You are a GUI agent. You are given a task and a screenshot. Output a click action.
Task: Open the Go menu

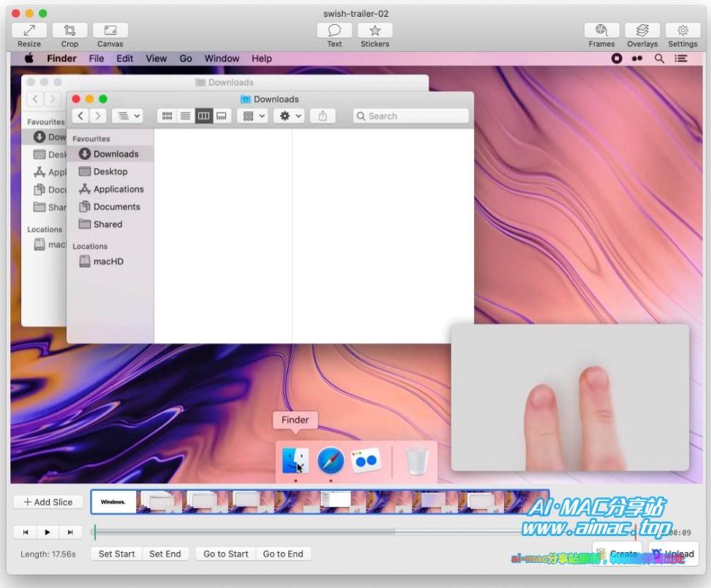pos(186,59)
